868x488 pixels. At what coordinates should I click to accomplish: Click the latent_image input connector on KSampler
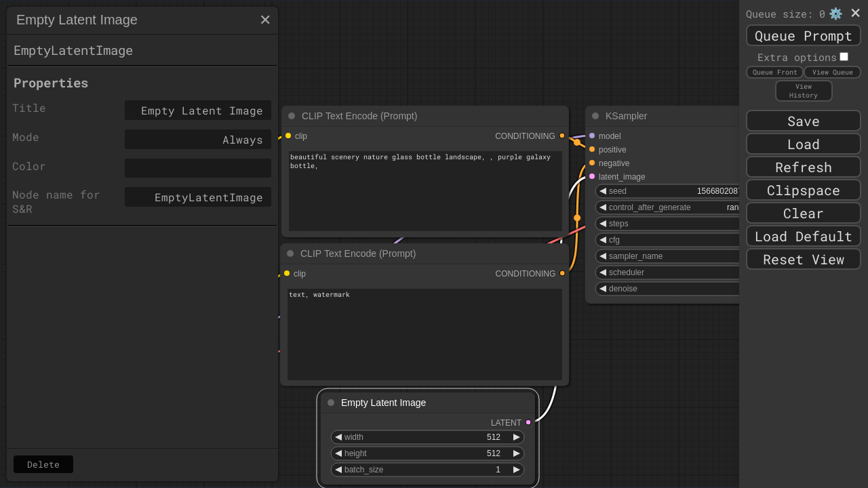point(592,176)
